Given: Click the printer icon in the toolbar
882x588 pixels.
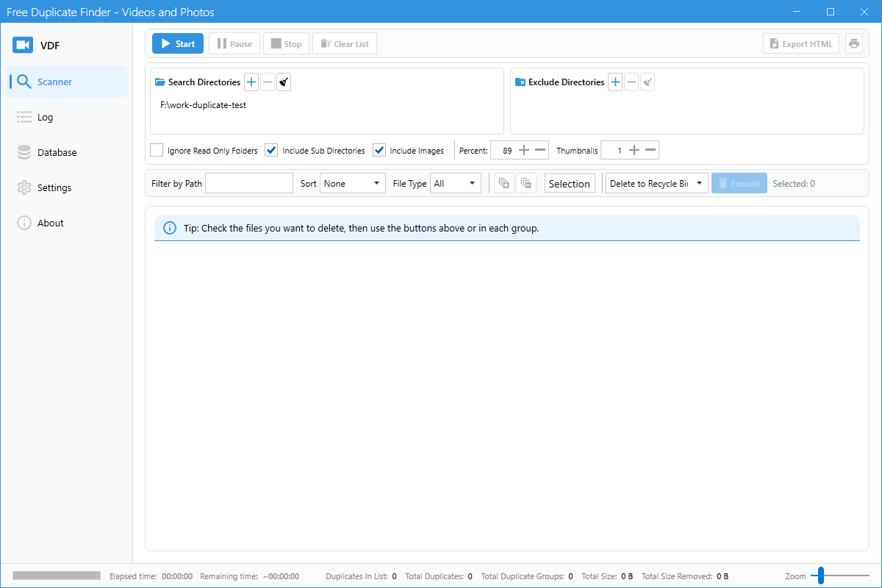Looking at the screenshot, I should [854, 43].
